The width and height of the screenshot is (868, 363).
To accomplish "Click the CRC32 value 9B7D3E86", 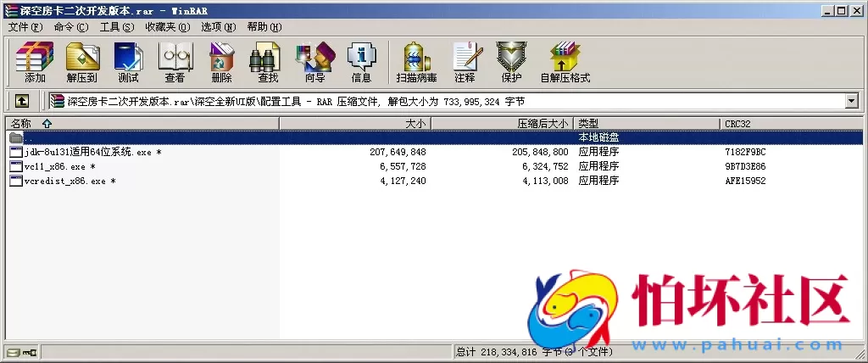I will (x=745, y=166).
